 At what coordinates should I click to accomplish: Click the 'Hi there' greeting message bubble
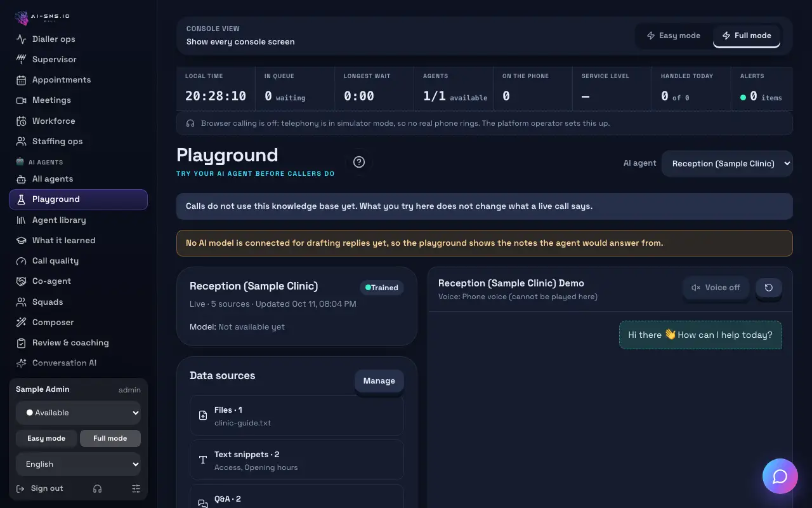[700, 335]
